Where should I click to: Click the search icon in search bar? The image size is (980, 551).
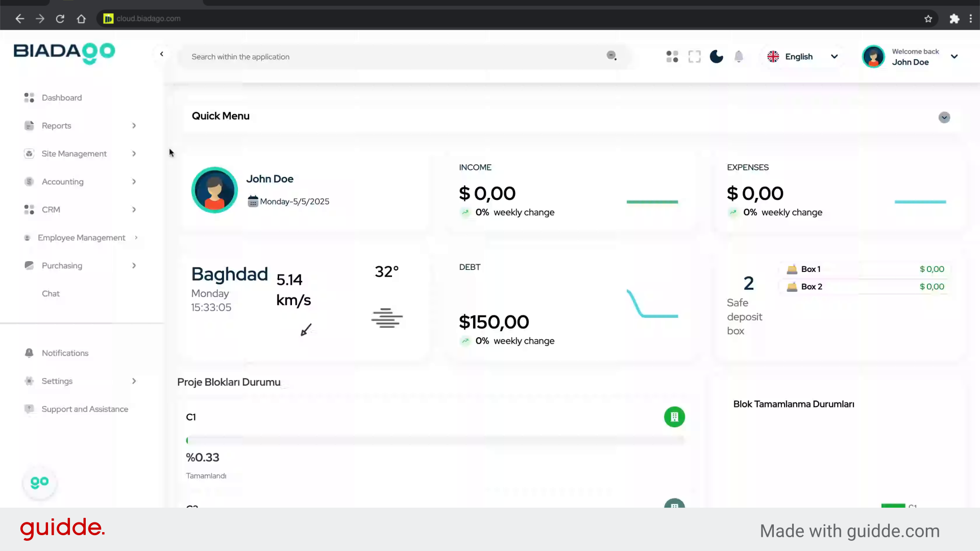[611, 56]
